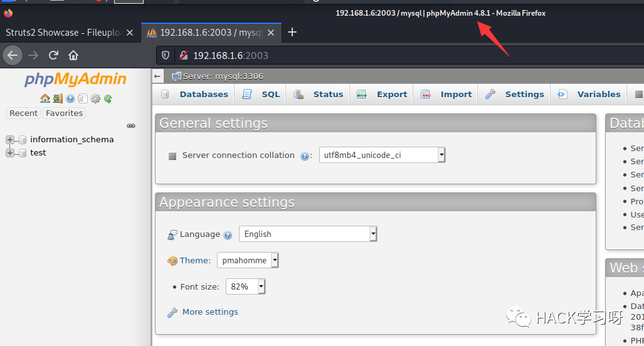Click the database icon next to information_schema

pos(23,140)
